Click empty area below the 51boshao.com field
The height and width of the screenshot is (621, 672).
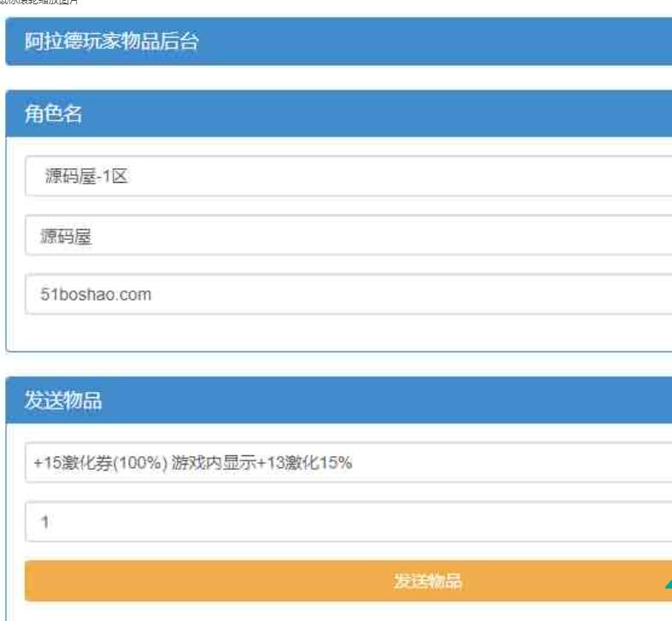[342, 333]
